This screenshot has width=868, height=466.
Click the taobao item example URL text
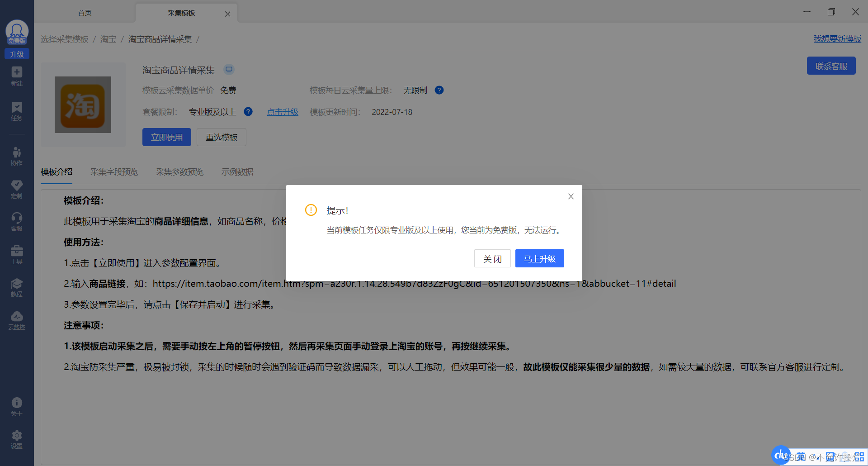[x=414, y=284]
